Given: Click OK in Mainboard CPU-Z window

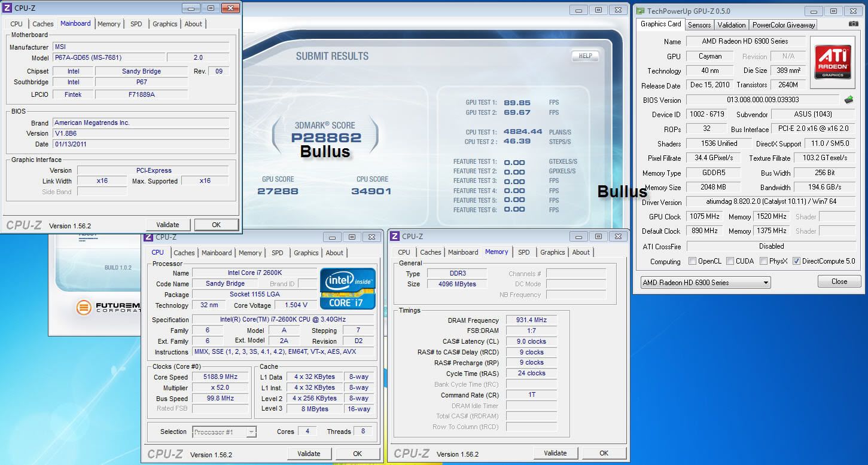Looking at the screenshot, I should (216, 225).
